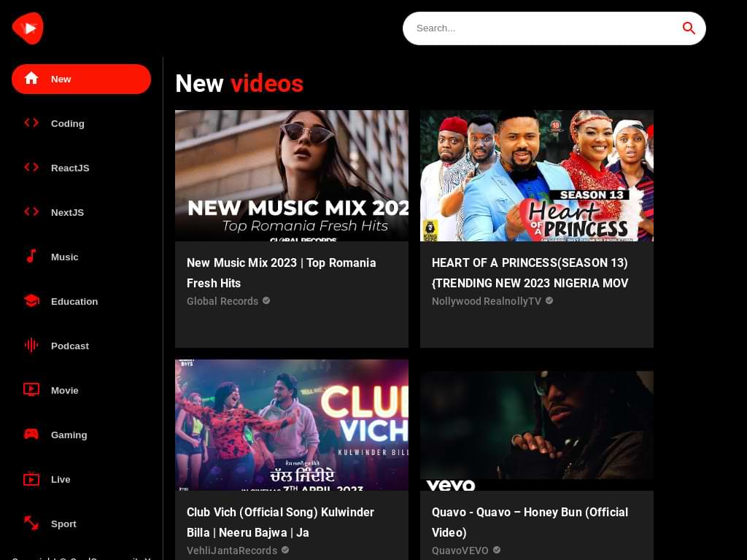The width and height of the screenshot is (747, 560).
Task: Open the Coding category
Action: point(82,123)
